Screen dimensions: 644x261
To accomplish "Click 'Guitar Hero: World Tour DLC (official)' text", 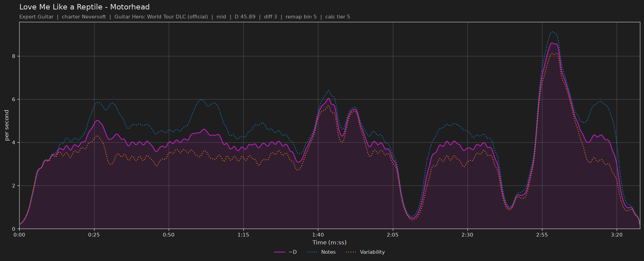I will point(161,17).
